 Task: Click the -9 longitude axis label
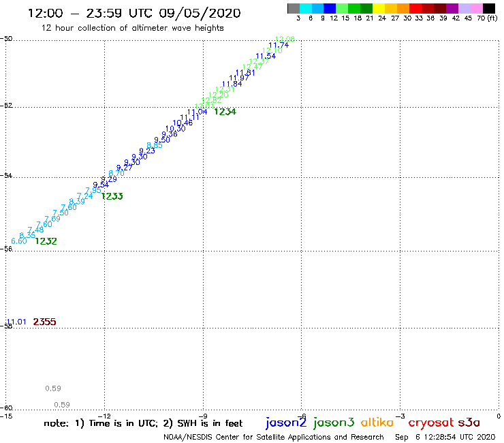click(x=203, y=416)
